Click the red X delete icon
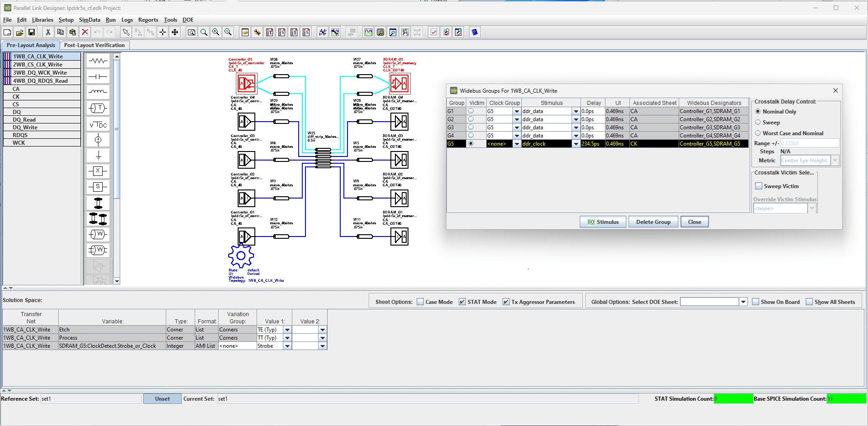868x426 pixels. point(85,32)
